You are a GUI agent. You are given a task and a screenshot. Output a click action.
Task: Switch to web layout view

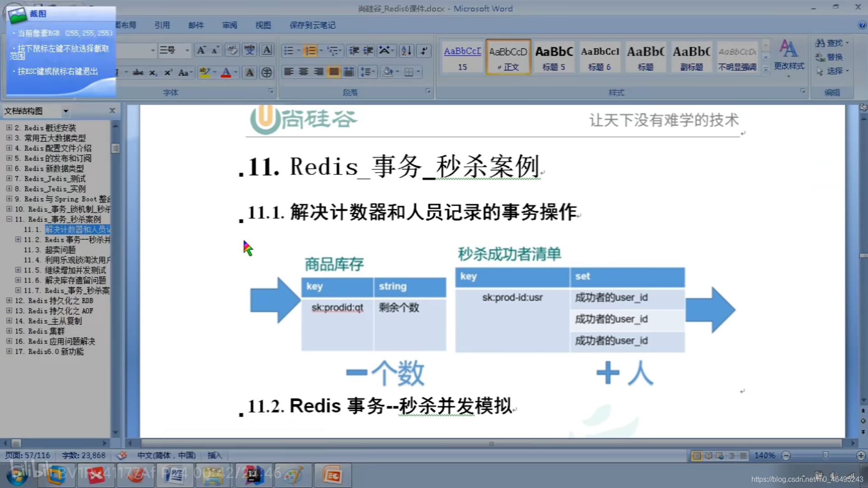[x=720, y=455]
